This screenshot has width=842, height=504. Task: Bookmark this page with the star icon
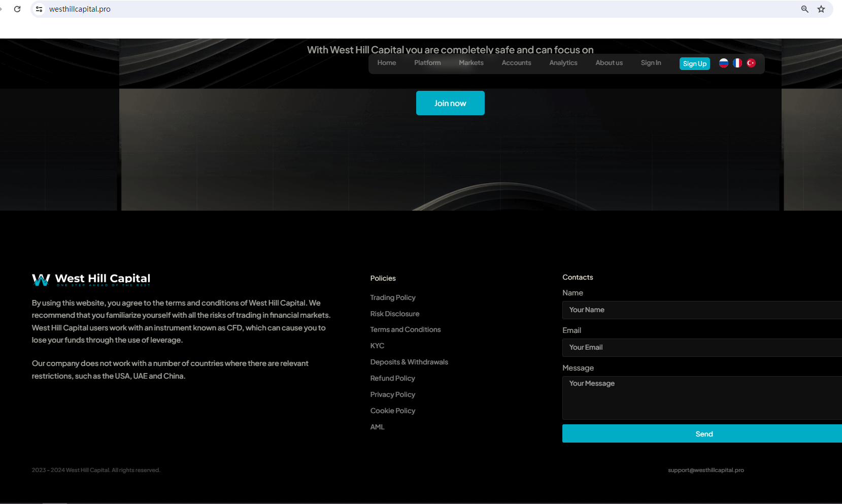click(821, 9)
